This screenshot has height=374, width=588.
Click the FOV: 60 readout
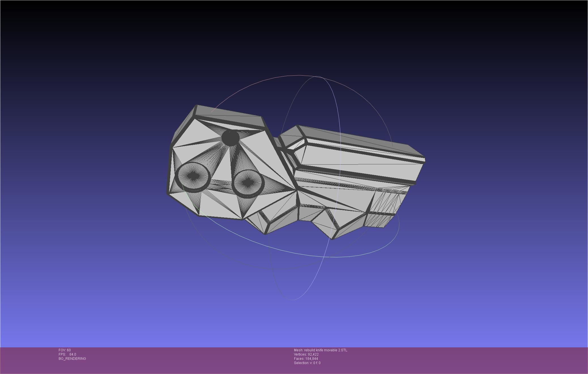click(x=65, y=350)
